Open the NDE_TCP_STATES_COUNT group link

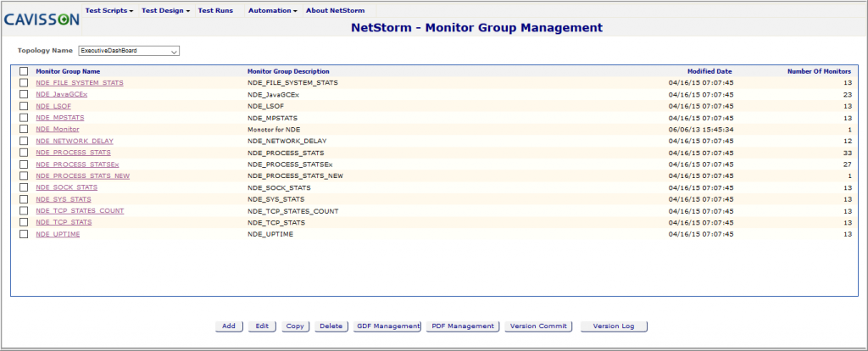[81, 211]
